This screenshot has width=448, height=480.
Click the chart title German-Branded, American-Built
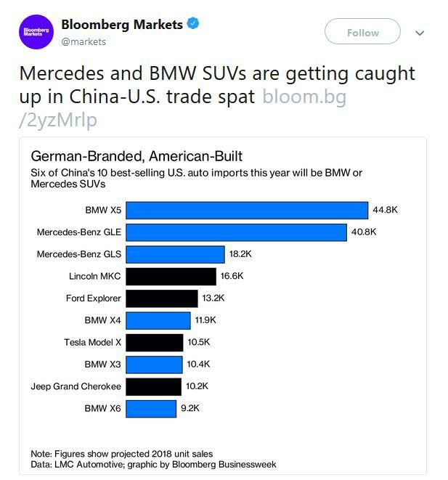(x=137, y=156)
